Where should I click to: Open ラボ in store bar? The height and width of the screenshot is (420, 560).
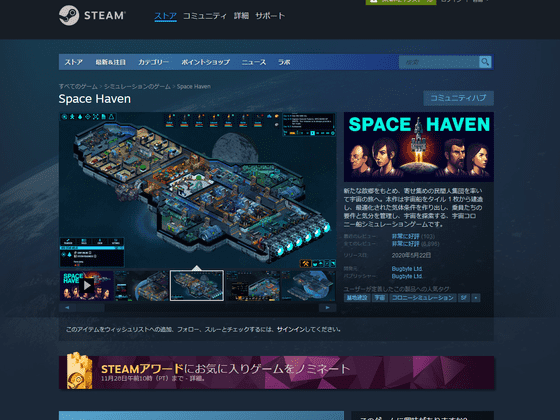[x=284, y=62]
